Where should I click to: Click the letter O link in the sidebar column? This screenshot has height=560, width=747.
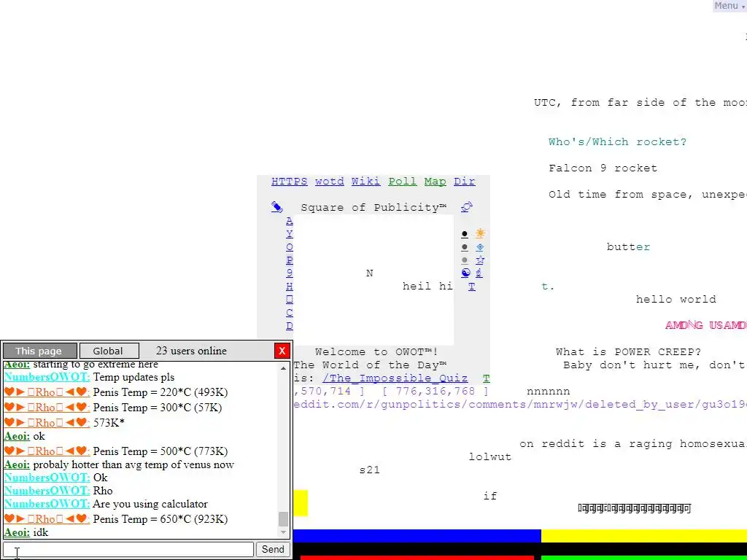289,247
